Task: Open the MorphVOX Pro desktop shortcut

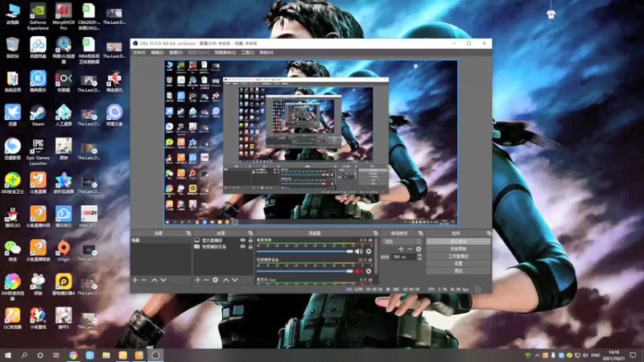Action: pos(64,16)
